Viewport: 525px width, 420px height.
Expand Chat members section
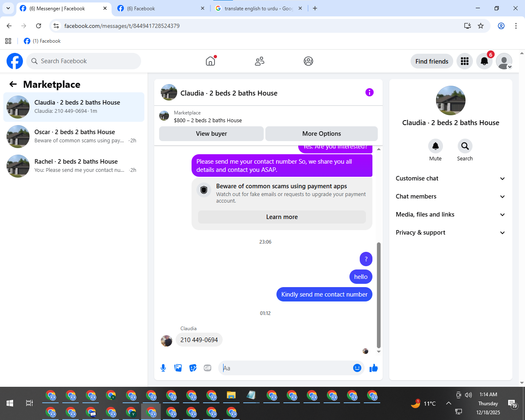click(x=451, y=196)
